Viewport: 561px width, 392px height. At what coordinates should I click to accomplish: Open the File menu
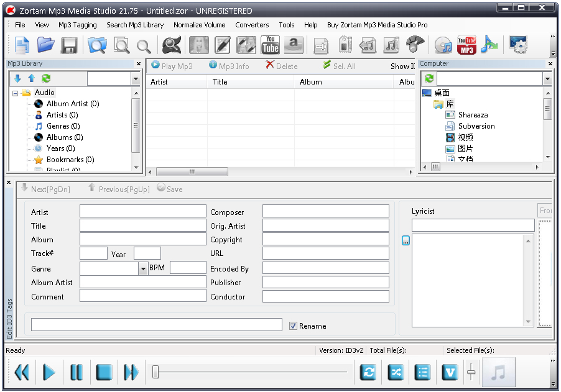point(20,25)
